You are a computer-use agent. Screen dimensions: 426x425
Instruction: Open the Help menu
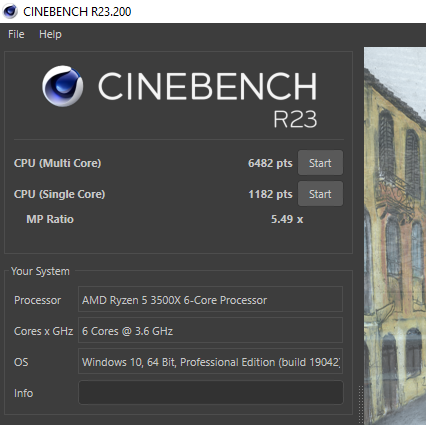point(50,34)
